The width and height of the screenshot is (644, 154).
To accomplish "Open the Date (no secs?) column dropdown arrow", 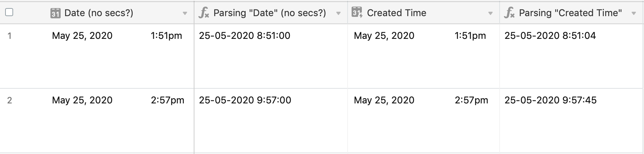I will [185, 14].
